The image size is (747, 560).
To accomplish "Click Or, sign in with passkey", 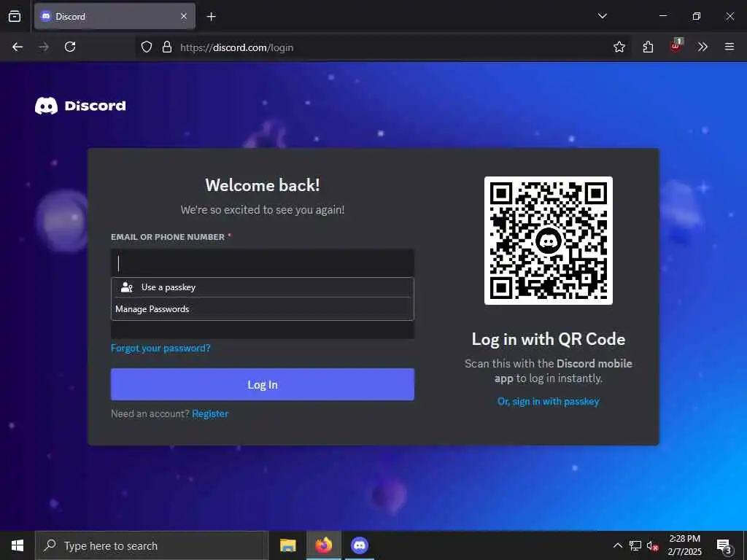I will click(x=549, y=402).
